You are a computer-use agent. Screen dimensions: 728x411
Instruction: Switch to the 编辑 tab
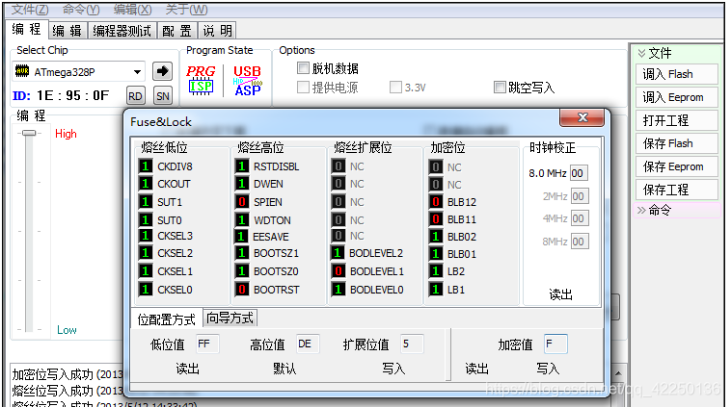coord(67,31)
